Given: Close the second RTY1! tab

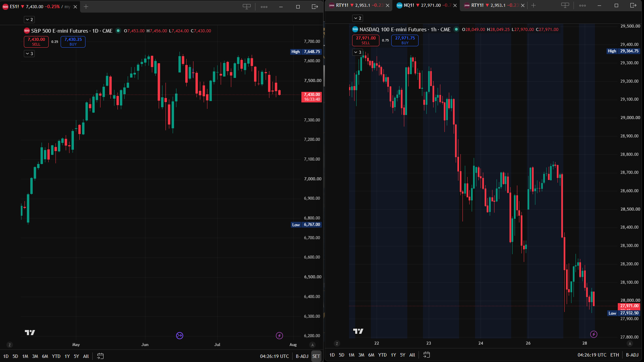Looking at the screenshot, I should pos(523,5).
